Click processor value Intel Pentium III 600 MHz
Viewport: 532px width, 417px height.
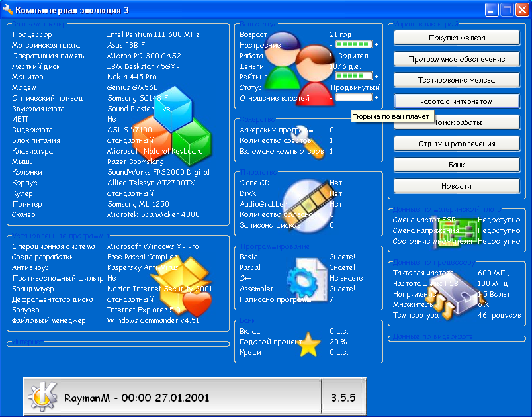(153, 34)
